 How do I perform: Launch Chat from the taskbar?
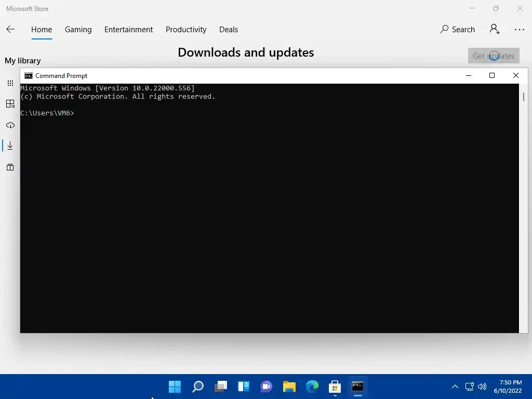(x=267, y=387)
